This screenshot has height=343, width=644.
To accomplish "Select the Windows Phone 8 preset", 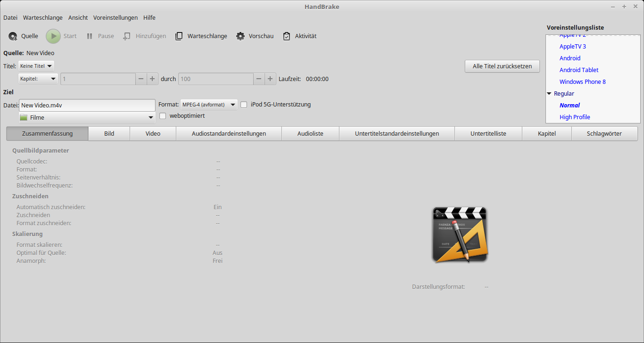I will pos(583,82).
